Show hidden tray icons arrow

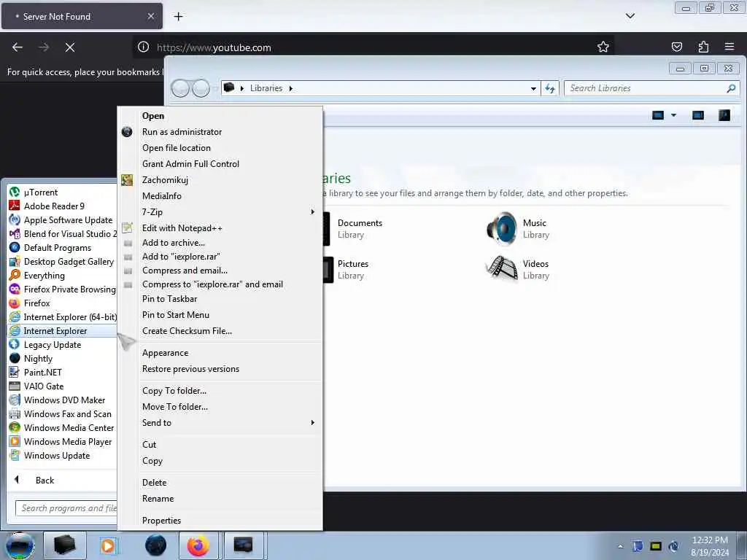point(620,546)
